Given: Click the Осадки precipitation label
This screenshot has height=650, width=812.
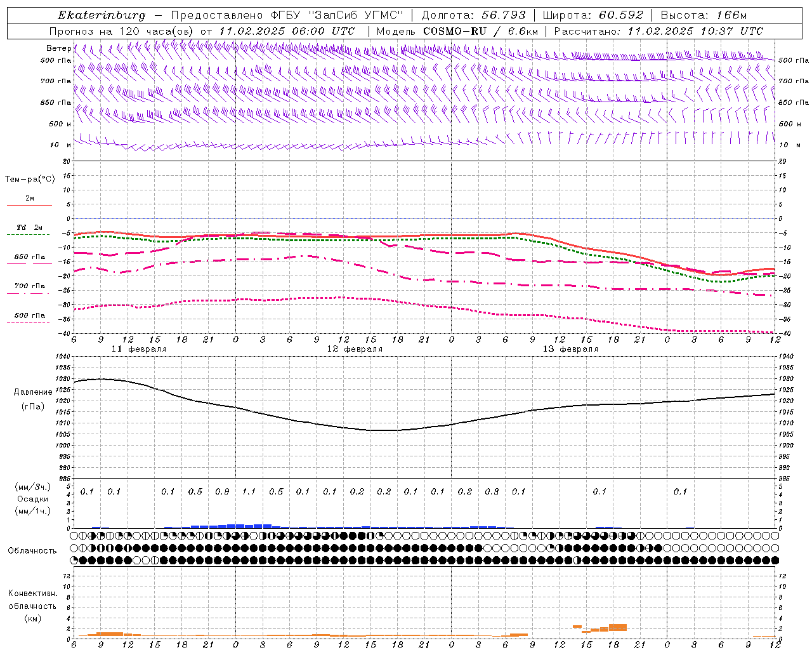Looking at the screenshot, I should 32,499.
